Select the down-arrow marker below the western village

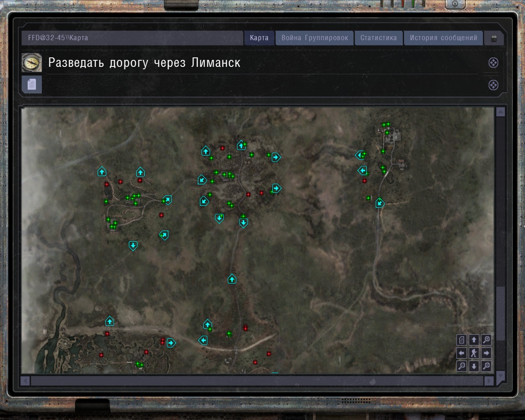click(133, 246)
